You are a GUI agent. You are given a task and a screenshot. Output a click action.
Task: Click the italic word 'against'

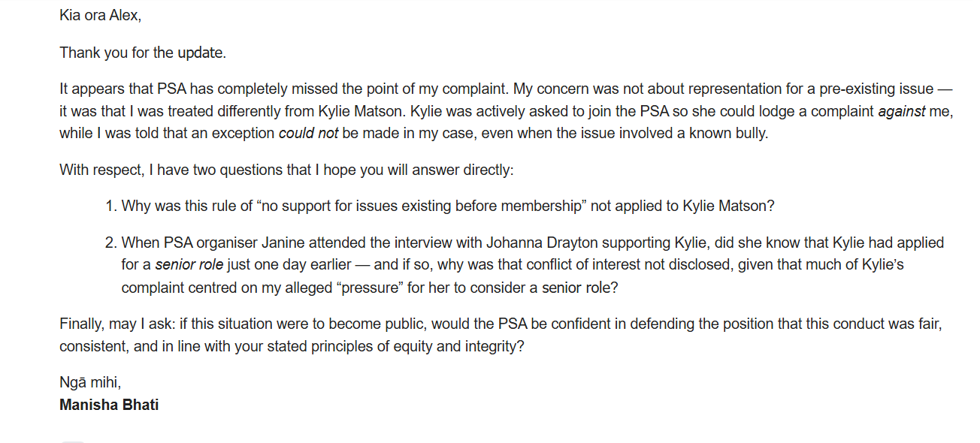click(902, 112)
